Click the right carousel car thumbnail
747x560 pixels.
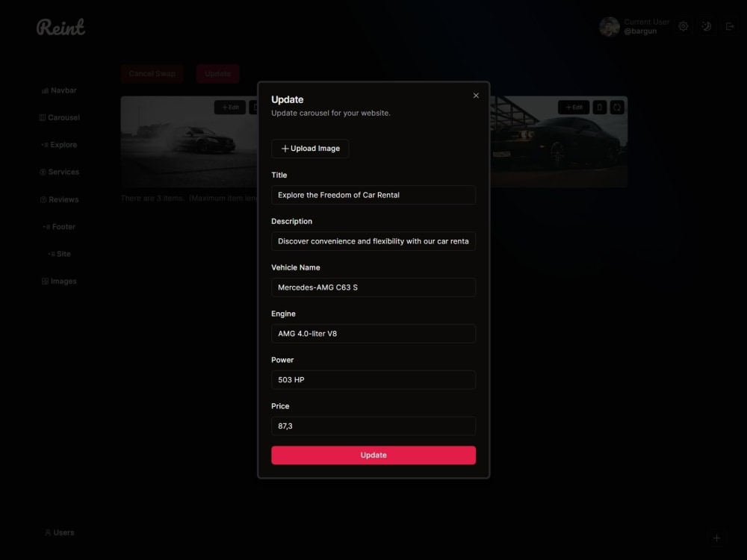559,142
